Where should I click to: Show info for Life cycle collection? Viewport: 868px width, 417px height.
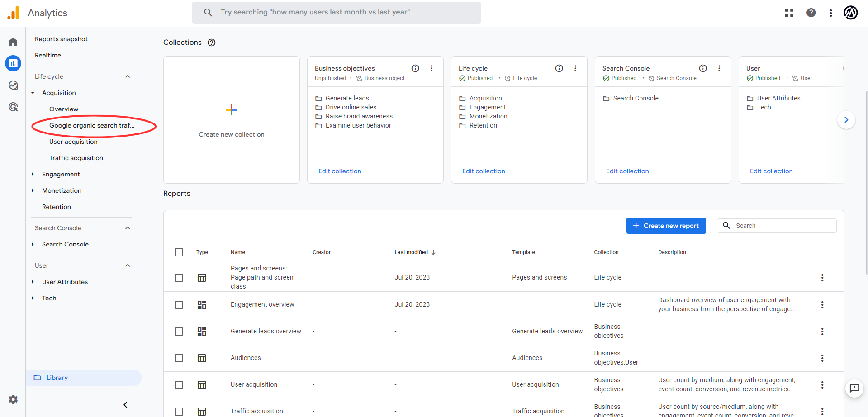559,68
